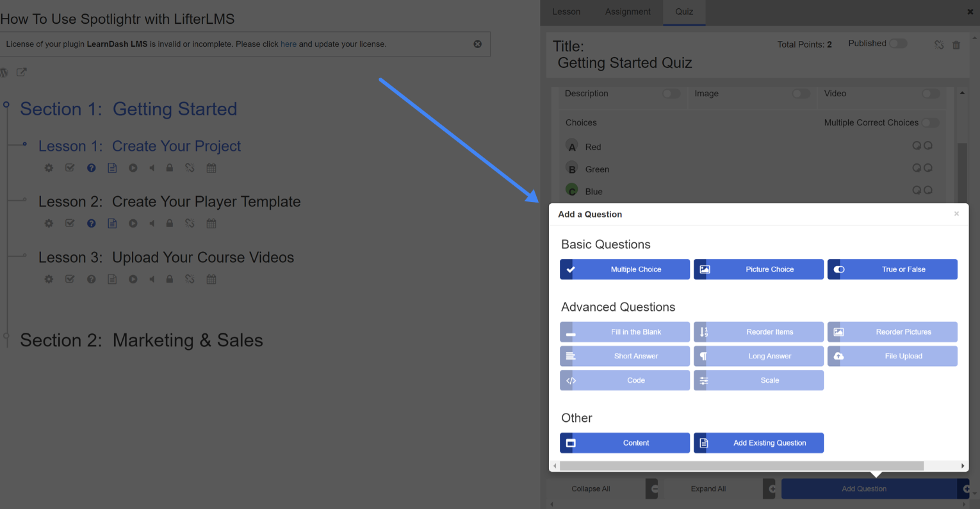Click the detach quiz icon next to Published

pyautogui.click(x=939, y=45)
